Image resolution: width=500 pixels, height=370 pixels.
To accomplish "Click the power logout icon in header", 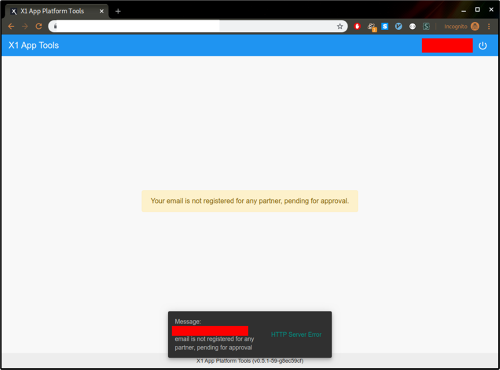I will pos(482,46).
